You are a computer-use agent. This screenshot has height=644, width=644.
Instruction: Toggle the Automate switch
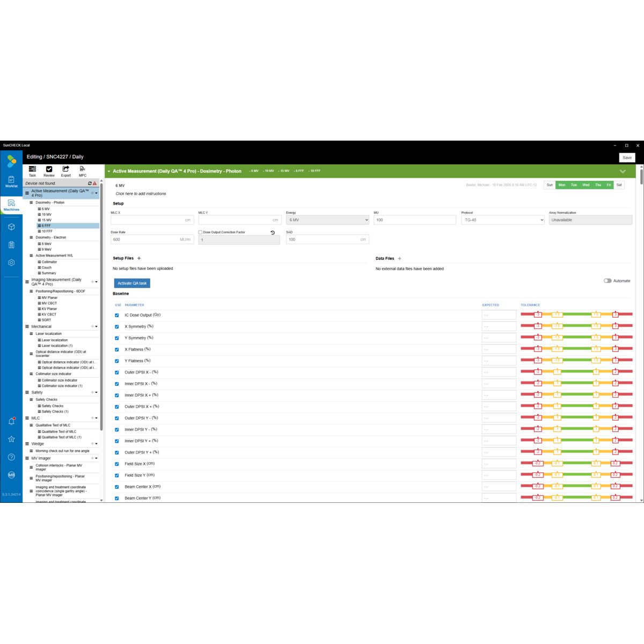[x=608, y=281]
